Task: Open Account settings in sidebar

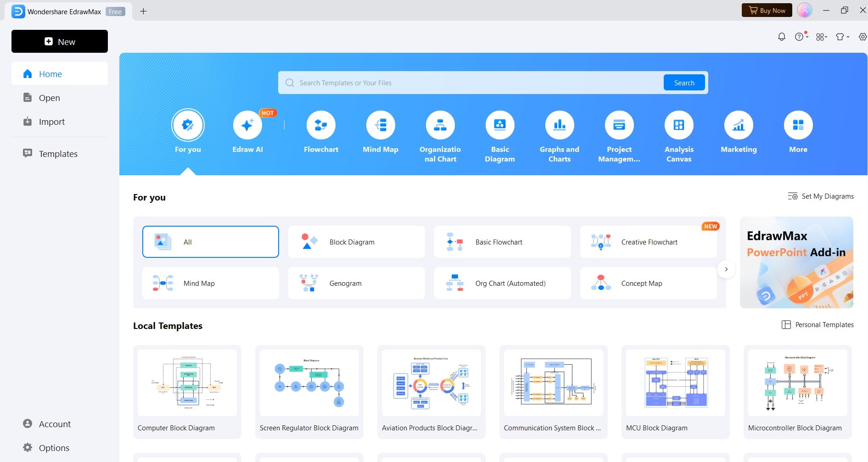Action: tap(60, 424)
